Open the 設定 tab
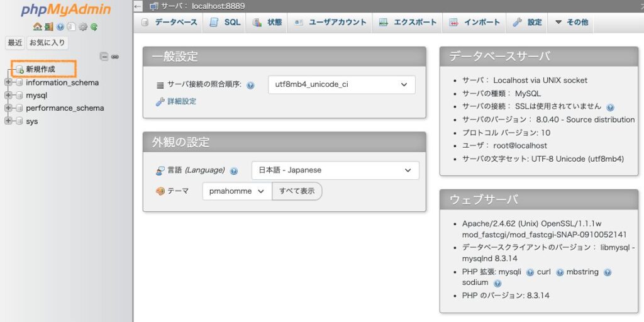The width and height of the screenshot is (644, 322). [527, 22]
